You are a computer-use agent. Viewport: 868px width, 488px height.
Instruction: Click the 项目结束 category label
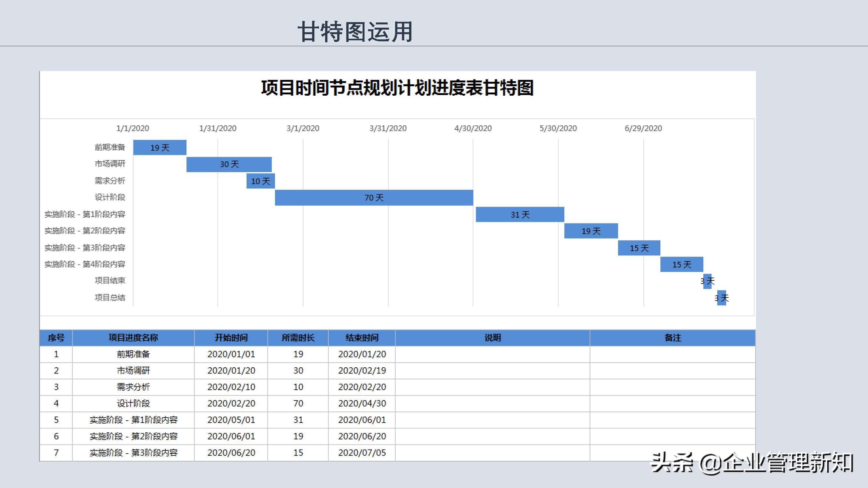tap(111, 281)
